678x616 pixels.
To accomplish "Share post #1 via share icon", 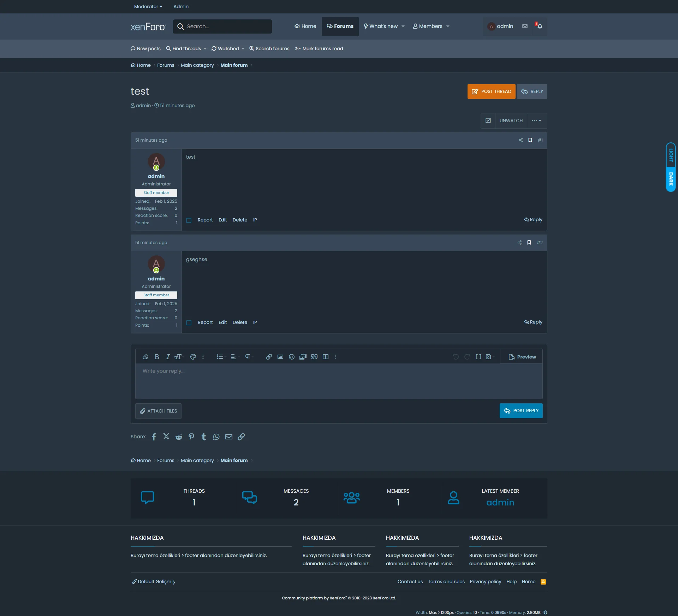I will 521,140.
